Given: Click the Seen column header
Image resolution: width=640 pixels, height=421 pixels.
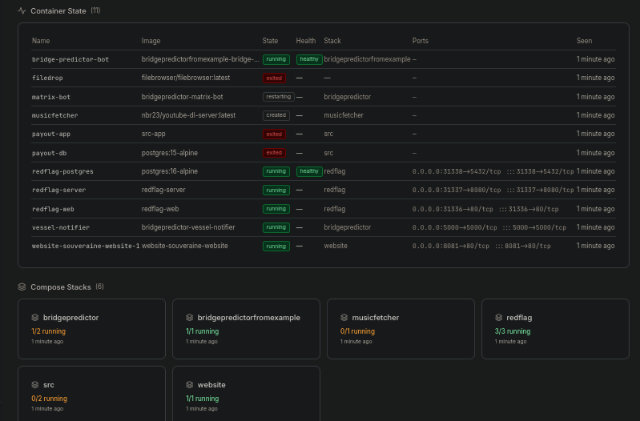Looking at the screenshot, I should (x=584, y=40).
